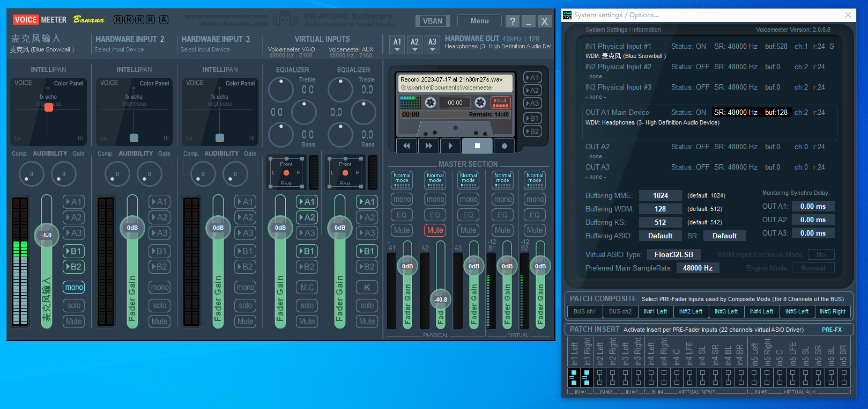Click the Voicemeeter AUX M.C button

click(x=307, y=287)
